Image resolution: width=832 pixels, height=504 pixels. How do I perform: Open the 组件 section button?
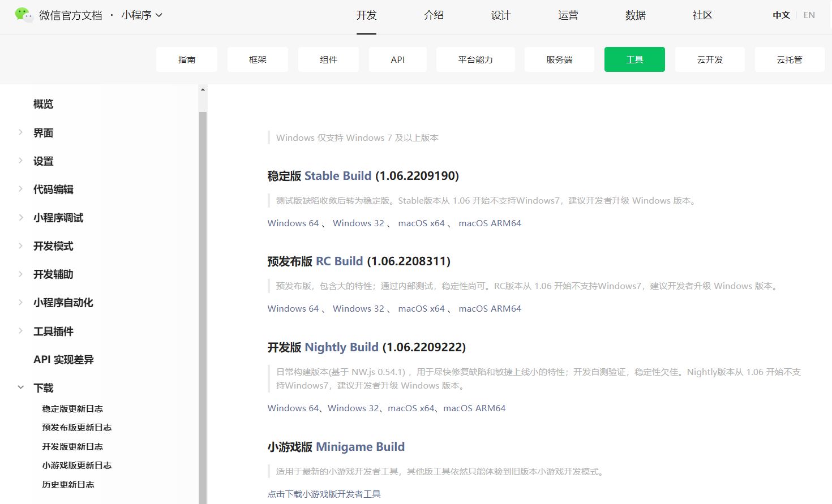[329, 59]
